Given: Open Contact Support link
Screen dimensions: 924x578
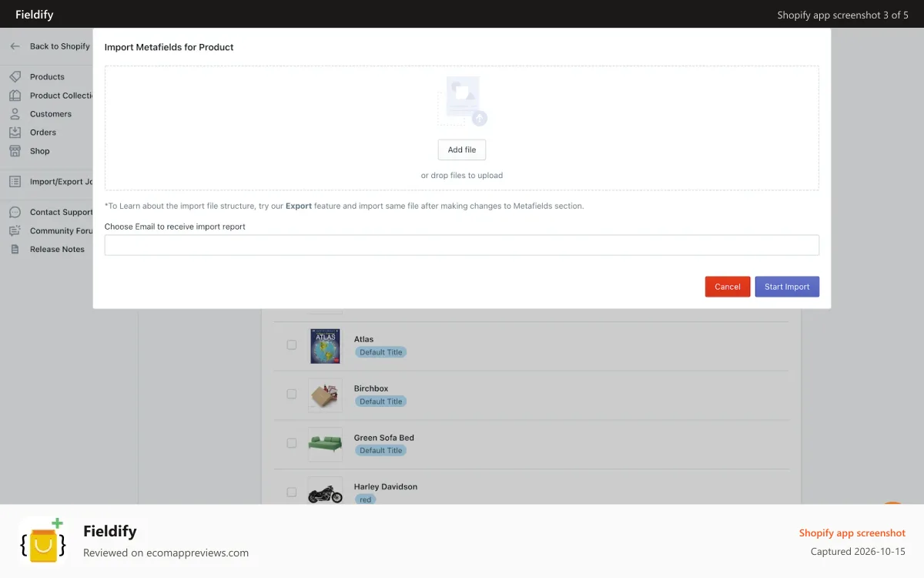Looking at the screenshot, I should [62, 212].
